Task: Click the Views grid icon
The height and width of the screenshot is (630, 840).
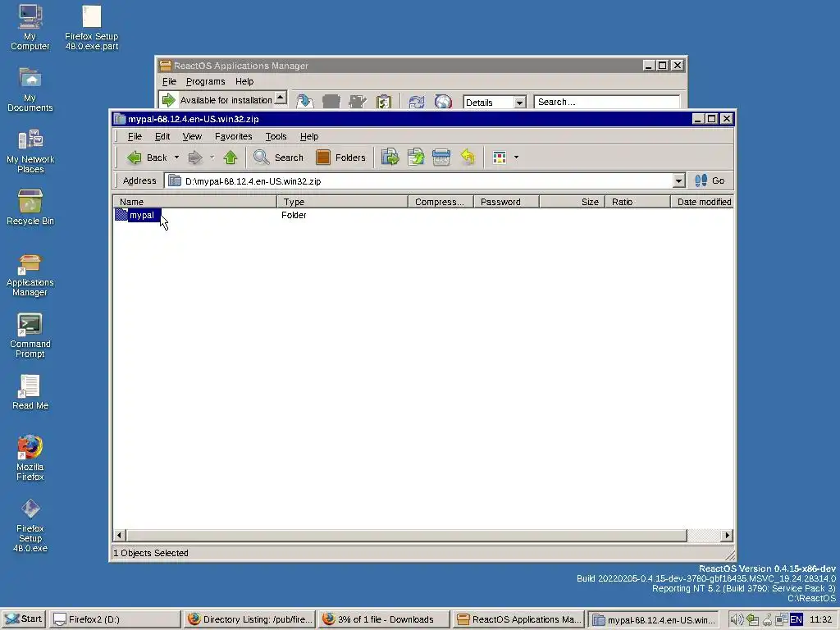Action: pyautogui.click(x=500, y=157)
